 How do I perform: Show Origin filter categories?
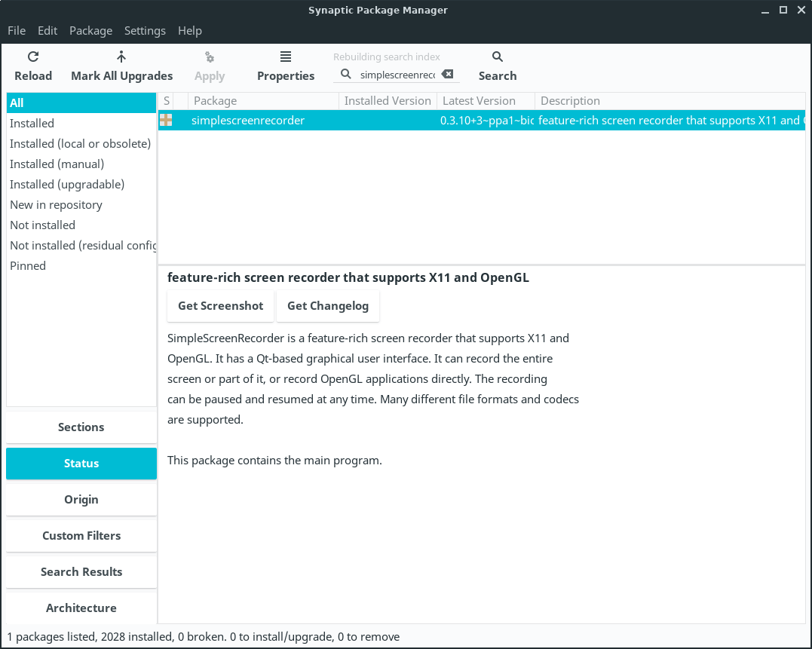[x=81, y=500]
